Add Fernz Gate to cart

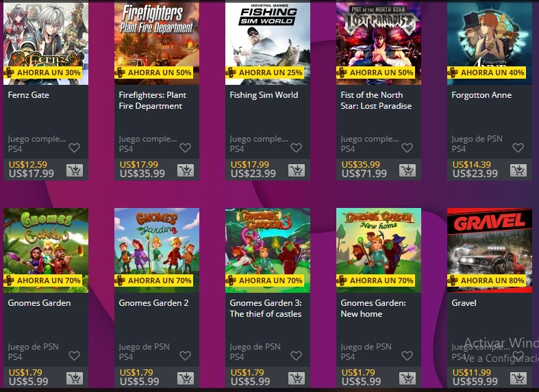[x=75, y=170]
